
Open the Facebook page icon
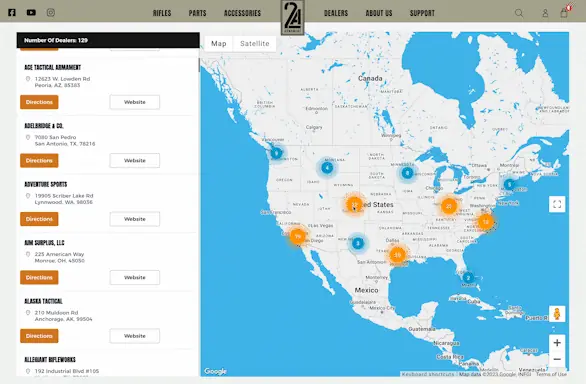(12, 13)
